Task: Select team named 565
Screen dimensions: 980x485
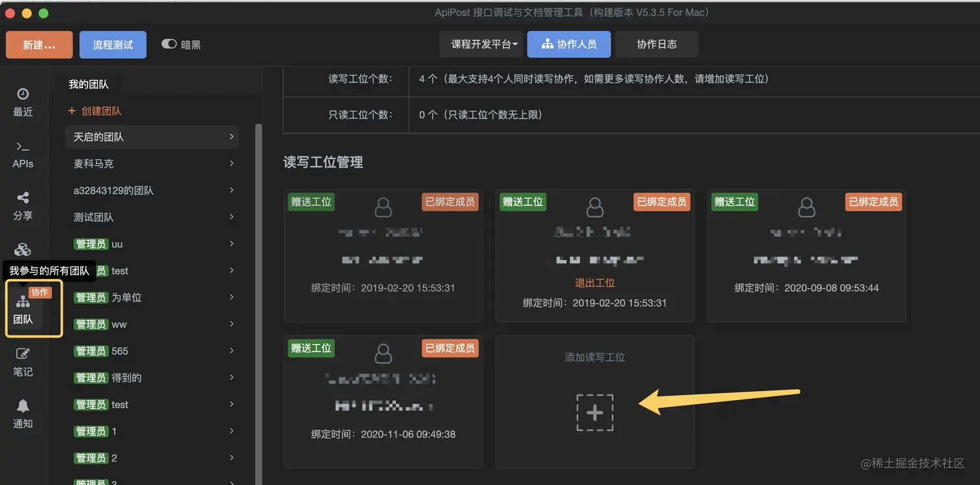Action: click(152, 351)
